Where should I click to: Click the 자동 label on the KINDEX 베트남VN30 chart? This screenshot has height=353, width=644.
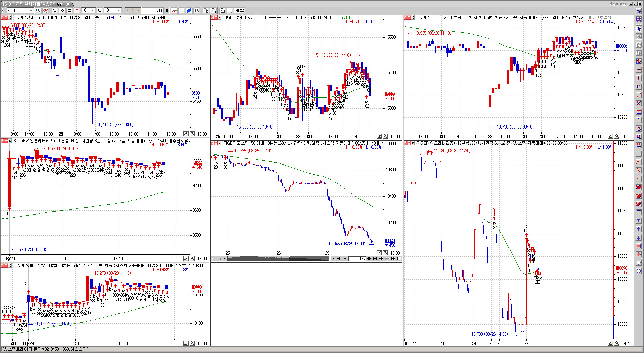click(x=4, y=266)
